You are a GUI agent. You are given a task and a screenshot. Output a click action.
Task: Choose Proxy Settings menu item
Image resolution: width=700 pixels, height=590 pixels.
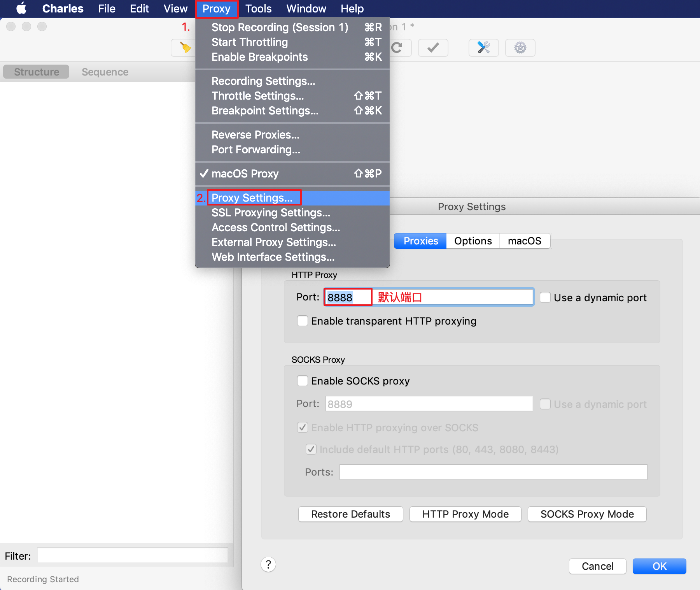click(x=292, y=198)
